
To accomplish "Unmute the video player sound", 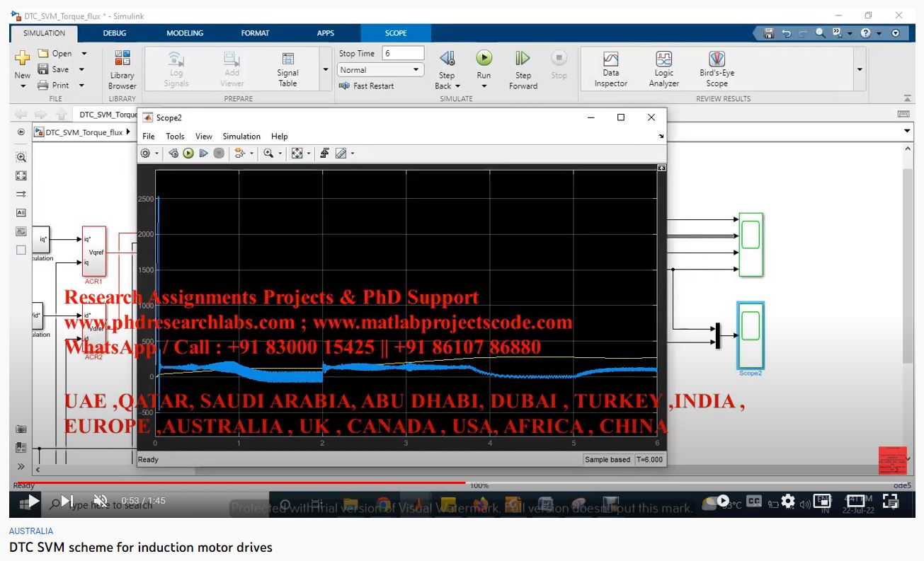I will coord(101,501).
